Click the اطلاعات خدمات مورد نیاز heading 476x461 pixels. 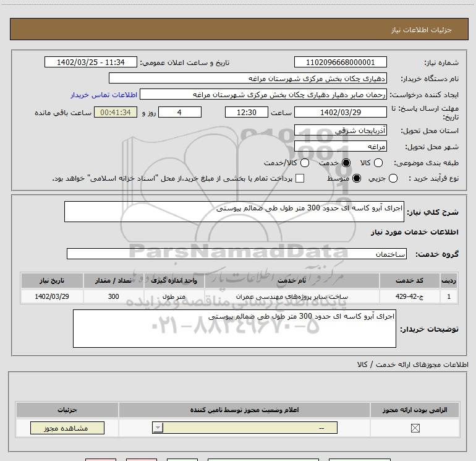point(414,232)
